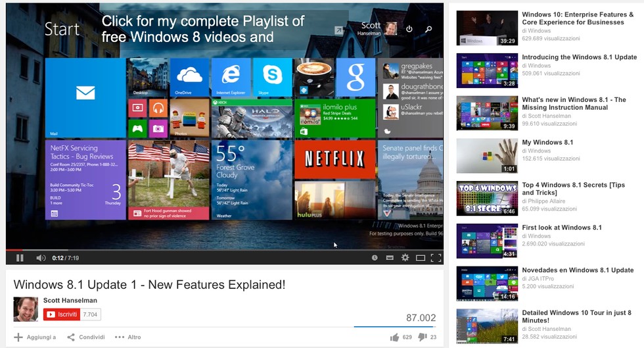Viewport: 644px width, 348px height.
Task: Click the Photos tile with Lego figures
Action: [189, 118]
